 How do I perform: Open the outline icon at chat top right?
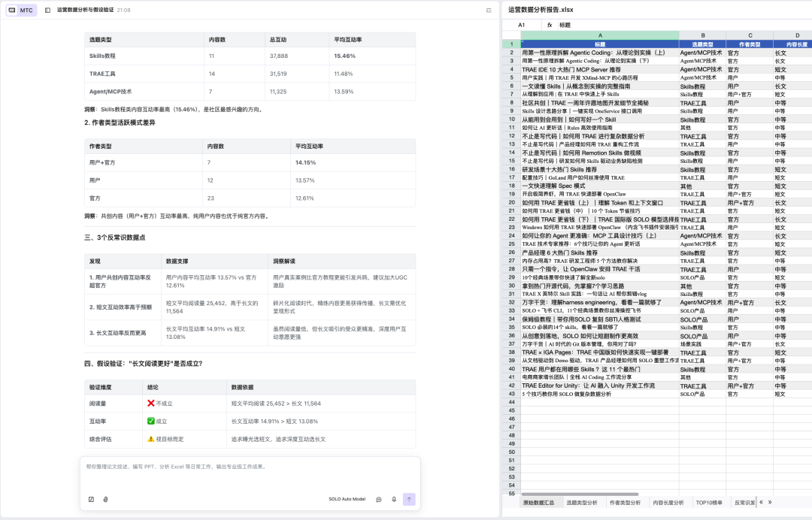click(x=489, y=11)
